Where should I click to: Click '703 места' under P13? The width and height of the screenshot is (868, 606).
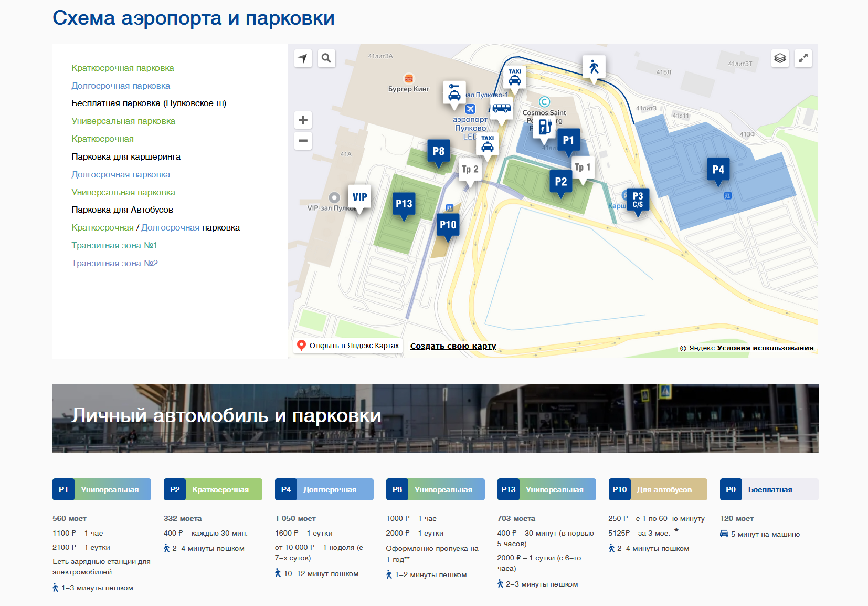516,518
